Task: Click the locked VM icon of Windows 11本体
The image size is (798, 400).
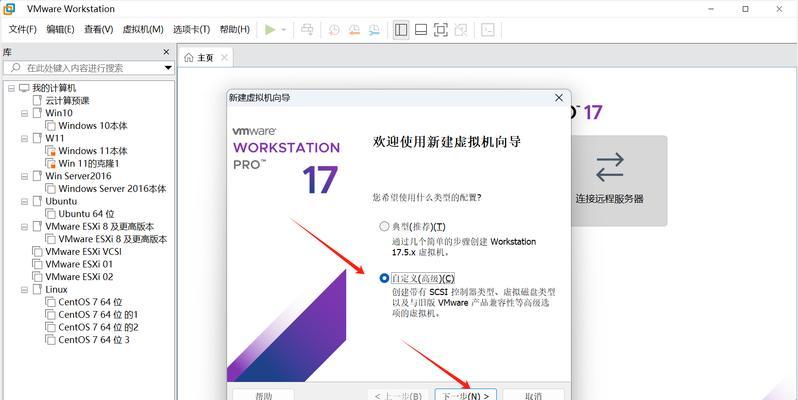Action: (50, 151)
